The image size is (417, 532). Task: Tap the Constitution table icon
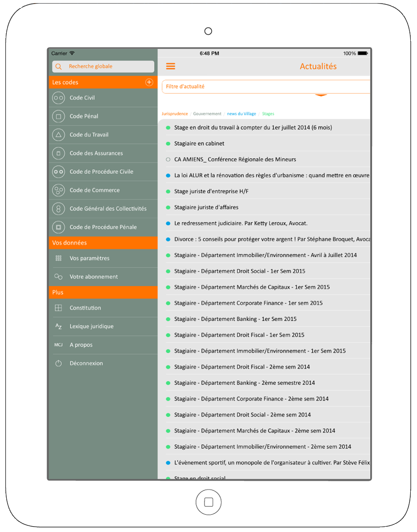coord(58,308)
